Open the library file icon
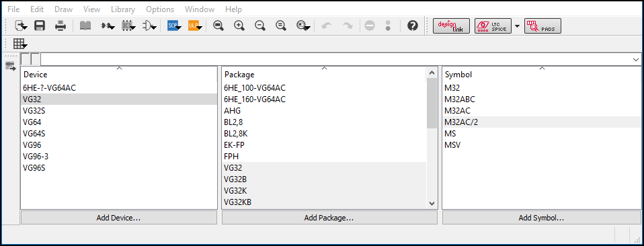The image size is (644, 246). (x=21, y=26)
